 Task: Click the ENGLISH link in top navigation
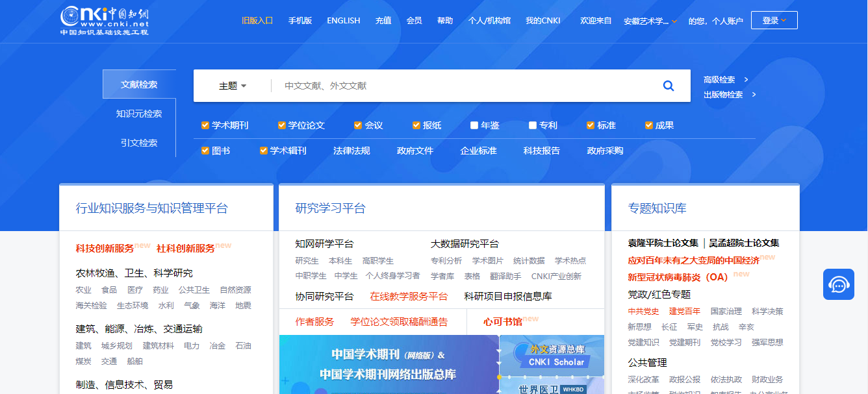point(343,21)
